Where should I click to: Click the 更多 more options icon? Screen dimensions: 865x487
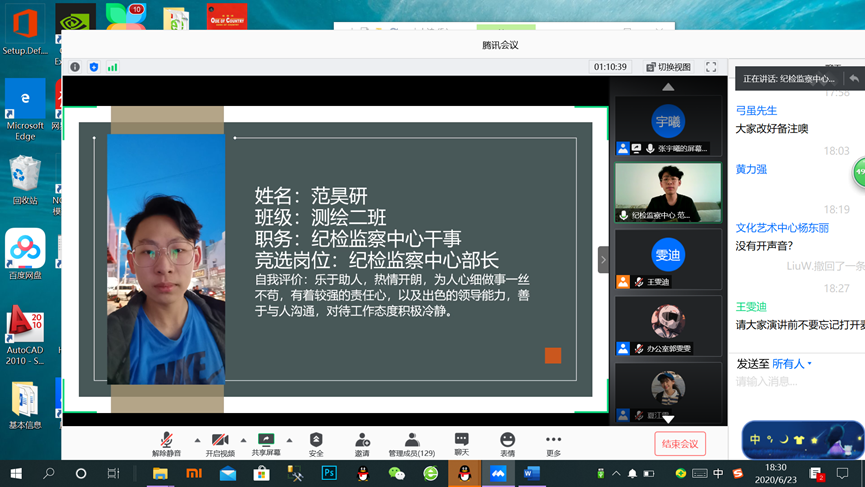[x=553, y=443]
